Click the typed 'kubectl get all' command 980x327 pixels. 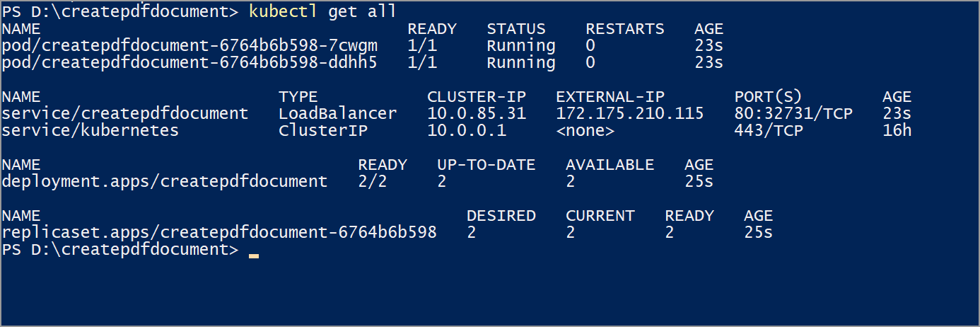tap(322, 11)
